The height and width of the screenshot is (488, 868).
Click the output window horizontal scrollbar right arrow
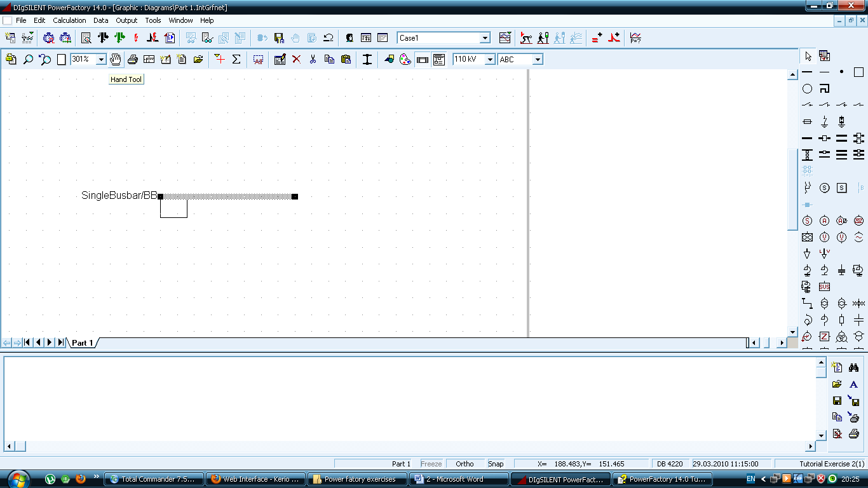pos(810,446)
